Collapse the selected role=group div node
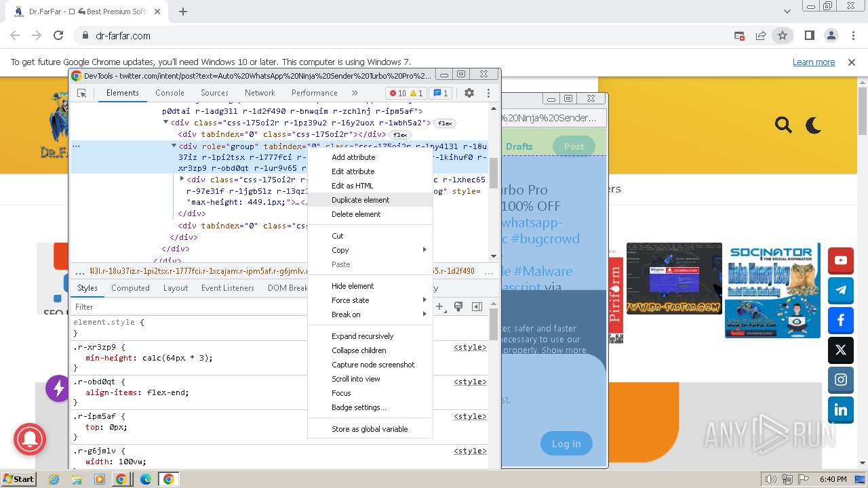This screenshot has width=868, height=488. pos(174,146)
